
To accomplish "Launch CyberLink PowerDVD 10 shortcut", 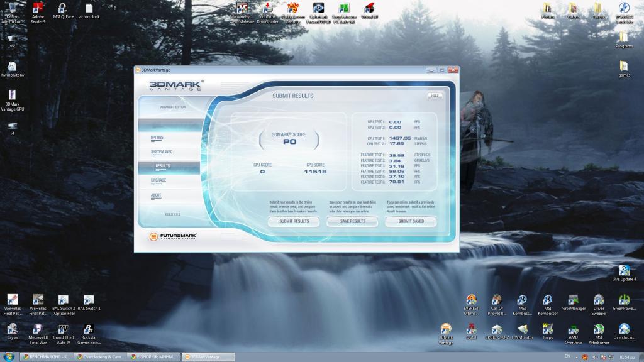I will click(318, 13).
